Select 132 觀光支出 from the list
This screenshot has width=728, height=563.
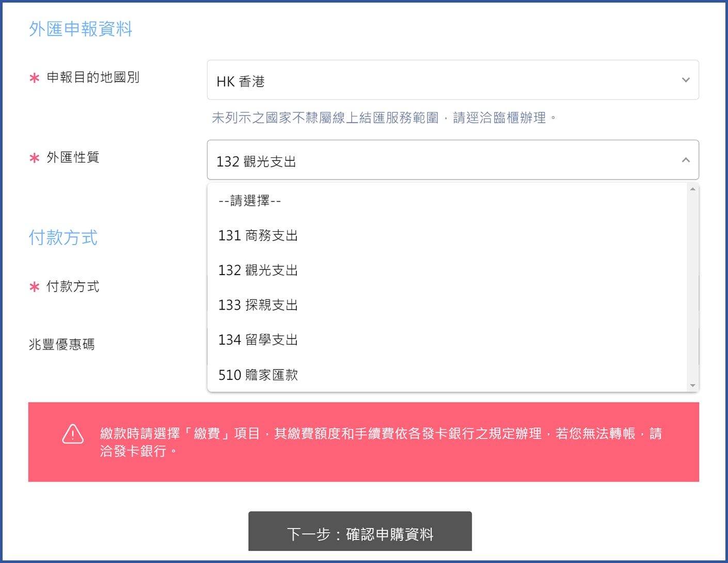(258, 270)
